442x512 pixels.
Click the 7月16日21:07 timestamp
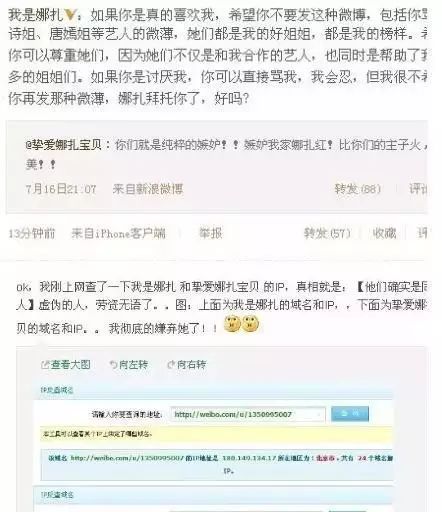coord(61,189)
